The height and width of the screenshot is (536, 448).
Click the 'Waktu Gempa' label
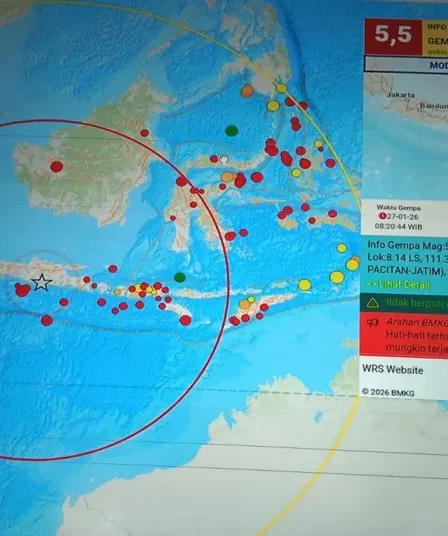point(398,207)
